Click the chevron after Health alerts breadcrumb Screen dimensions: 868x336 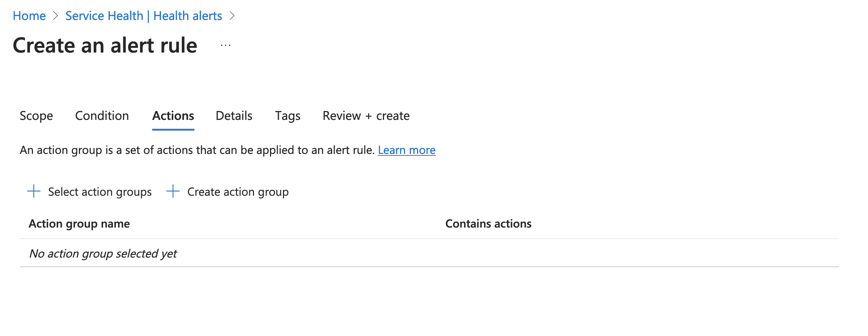[233, 16]
